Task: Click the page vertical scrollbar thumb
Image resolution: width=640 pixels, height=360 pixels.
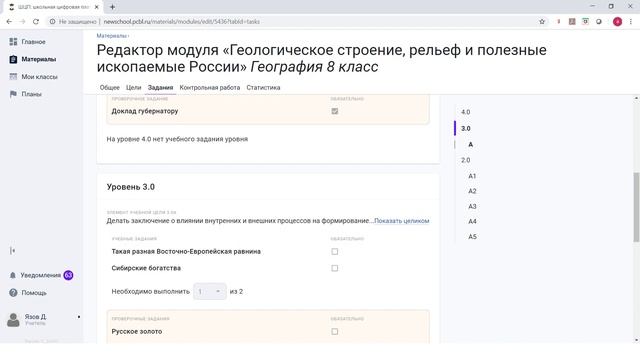Action: click(x=636, y=207)
